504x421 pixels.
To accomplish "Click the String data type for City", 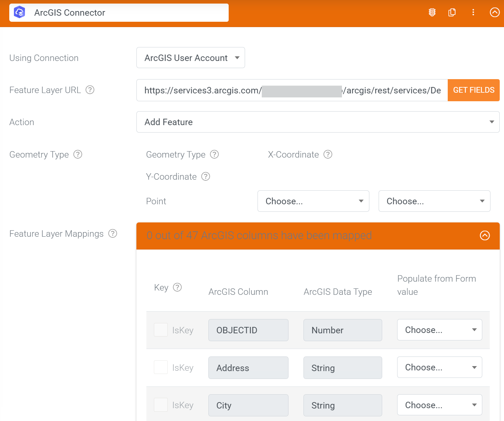I will [x=343, y=405].
